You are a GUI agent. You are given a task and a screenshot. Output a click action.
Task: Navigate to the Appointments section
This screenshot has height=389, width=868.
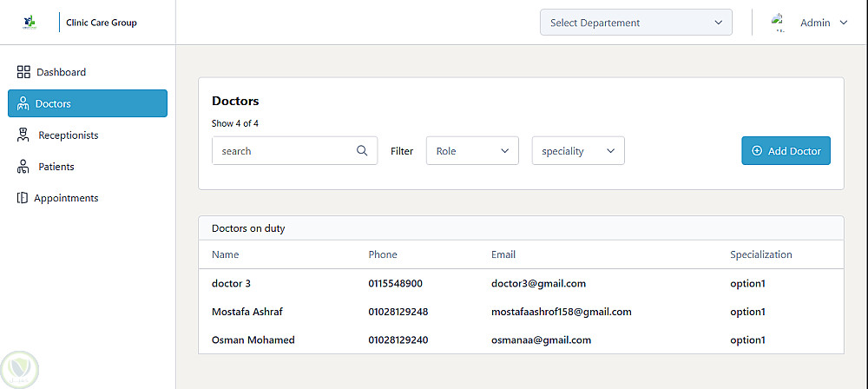[x=66, y=198]
